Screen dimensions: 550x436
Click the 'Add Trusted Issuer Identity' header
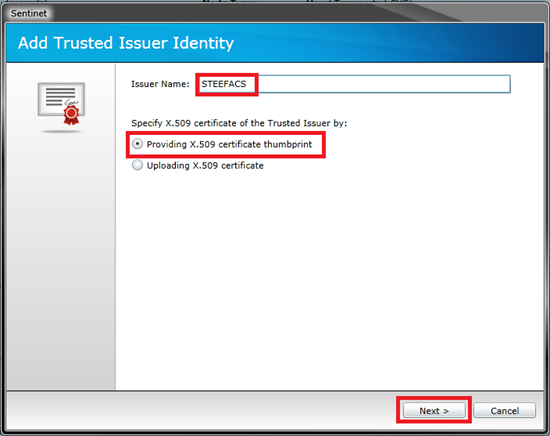(126, 43)
